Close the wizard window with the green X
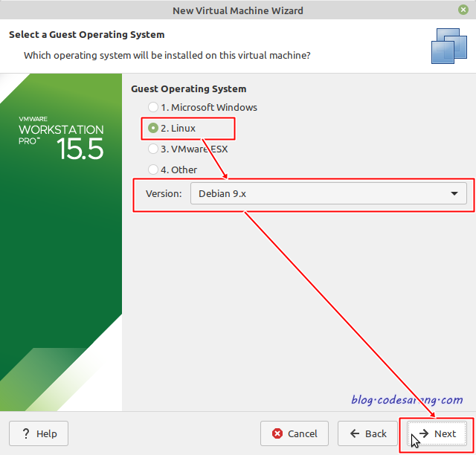The height and width of the screenshot is (455, 476). coord(463,10)
